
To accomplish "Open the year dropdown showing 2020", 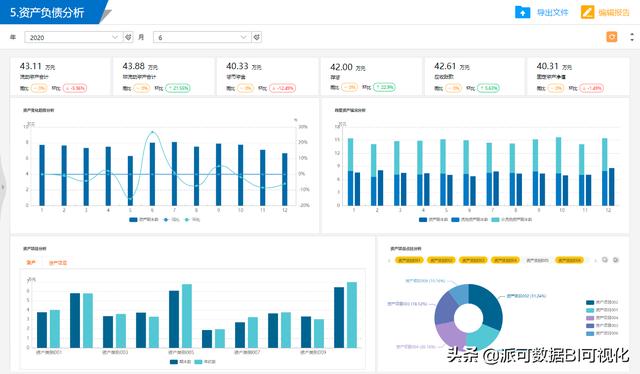I will (x=73, y=37).
